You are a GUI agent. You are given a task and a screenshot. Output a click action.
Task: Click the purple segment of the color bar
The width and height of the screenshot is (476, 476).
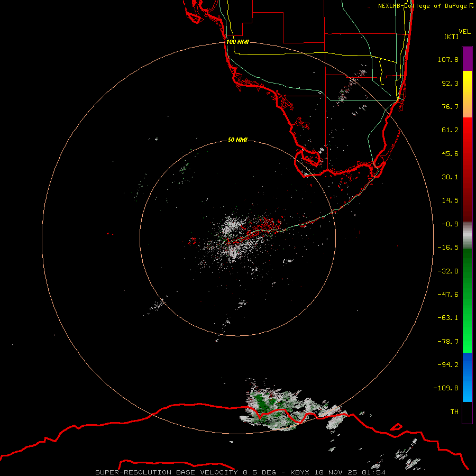click(x=467, y=59)
